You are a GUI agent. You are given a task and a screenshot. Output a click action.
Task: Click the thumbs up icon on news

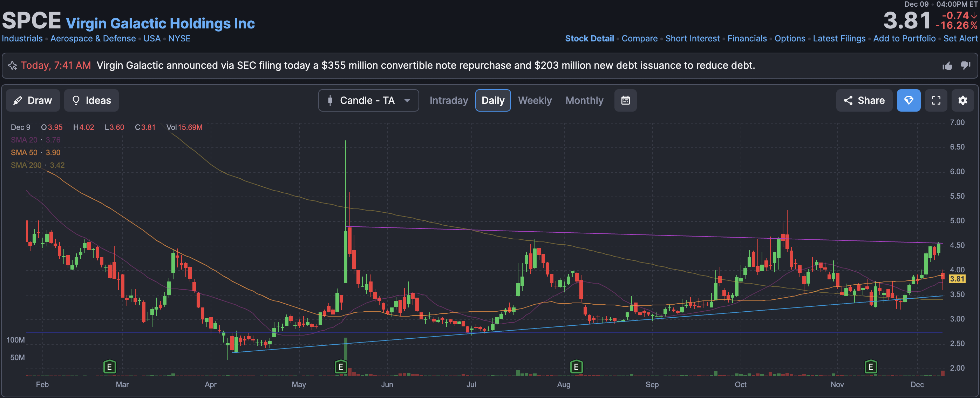(947, 66)
